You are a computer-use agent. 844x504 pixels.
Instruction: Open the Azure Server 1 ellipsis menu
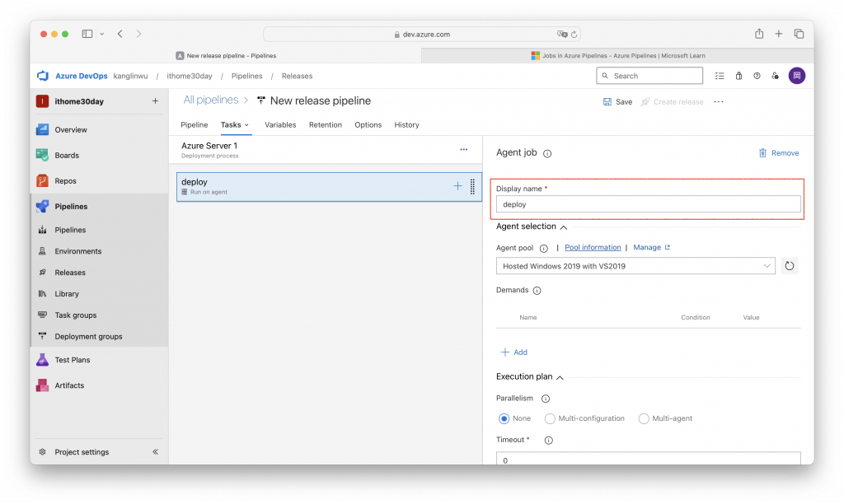tap(464, 150)
